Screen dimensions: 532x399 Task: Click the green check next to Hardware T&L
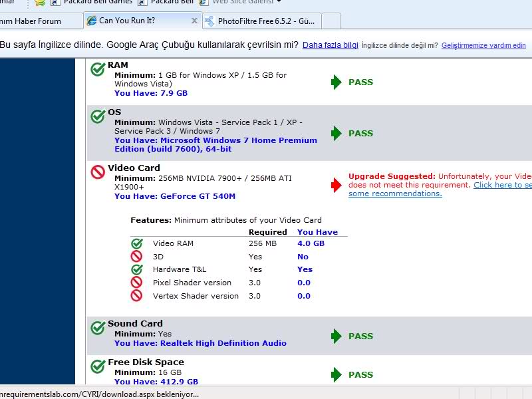pyautogui.click(x=137, y=269)
